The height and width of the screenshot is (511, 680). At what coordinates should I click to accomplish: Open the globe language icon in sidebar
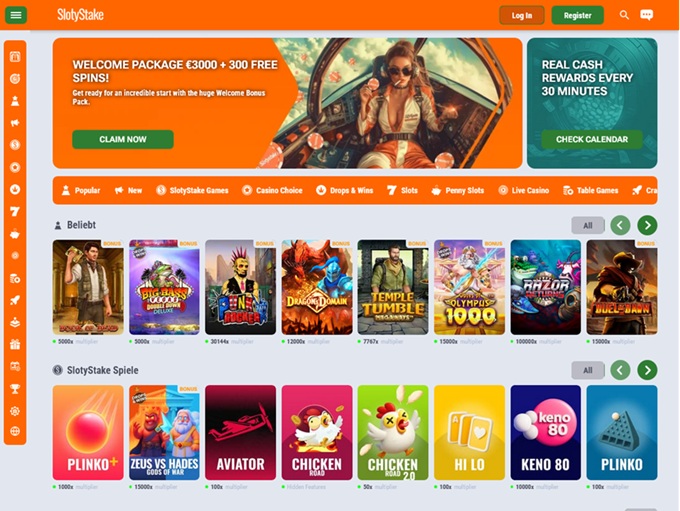(x=15, y=431)
